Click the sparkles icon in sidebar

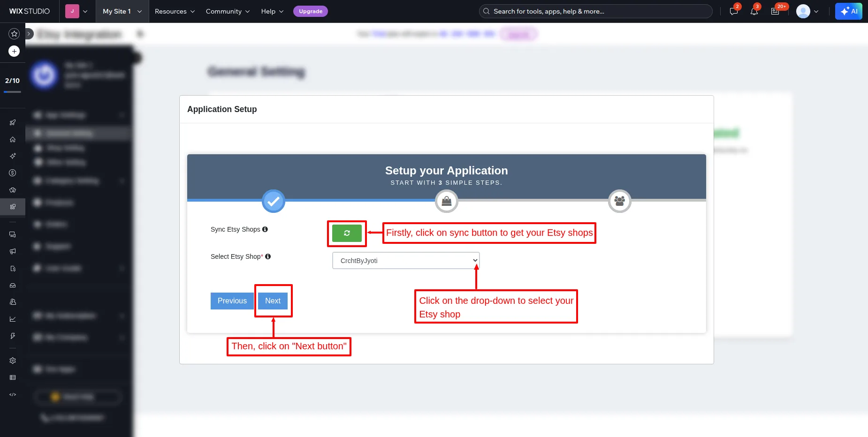(13, 156)
